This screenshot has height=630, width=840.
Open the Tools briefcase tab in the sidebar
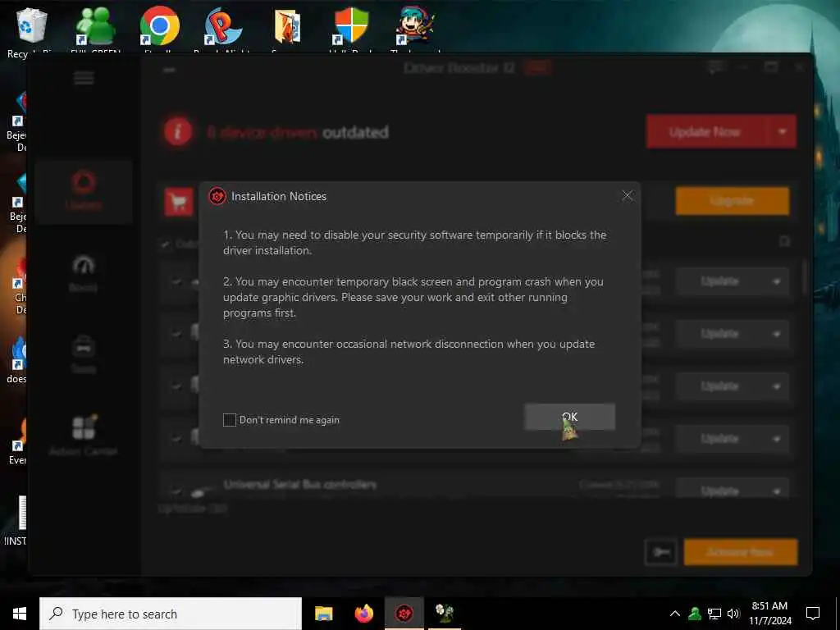[83, 354]
